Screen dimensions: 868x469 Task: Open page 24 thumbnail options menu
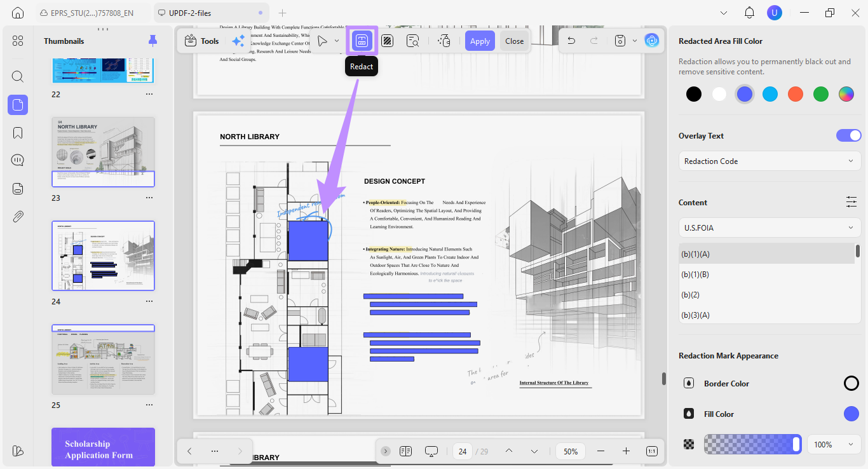(x=149, y=301)
